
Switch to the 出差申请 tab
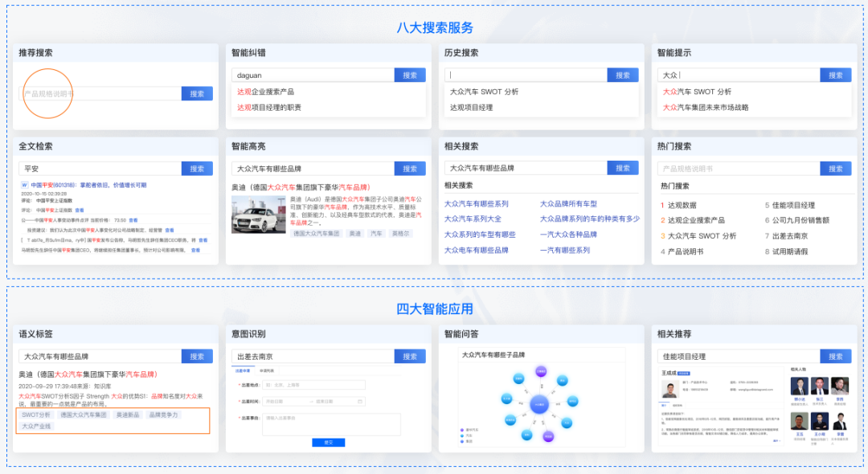point(243,370)
